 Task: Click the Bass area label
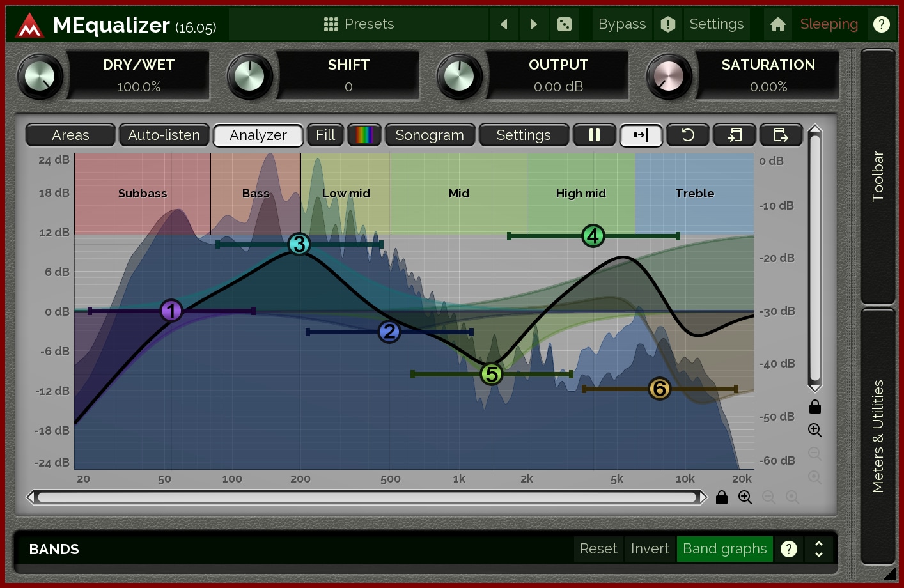pos(256,194)
